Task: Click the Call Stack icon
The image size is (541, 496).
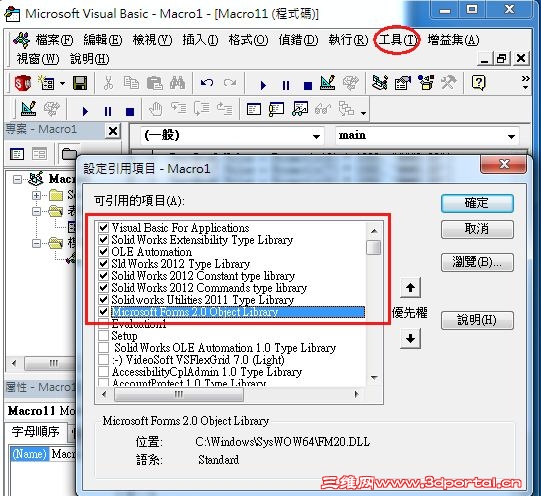Action: click(346, 109)
